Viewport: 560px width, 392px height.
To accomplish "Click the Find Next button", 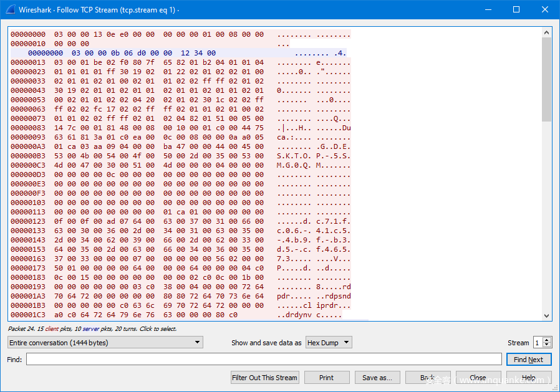I will point(529,360).
